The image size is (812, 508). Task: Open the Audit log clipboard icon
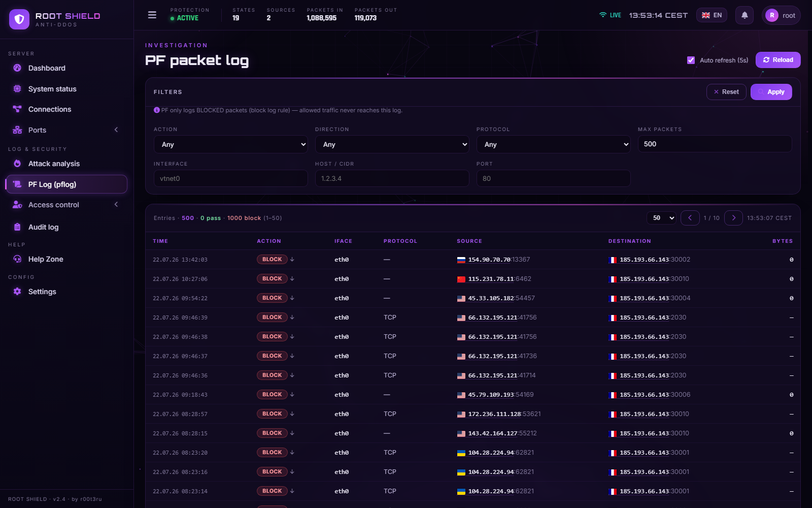click(17, 227)
